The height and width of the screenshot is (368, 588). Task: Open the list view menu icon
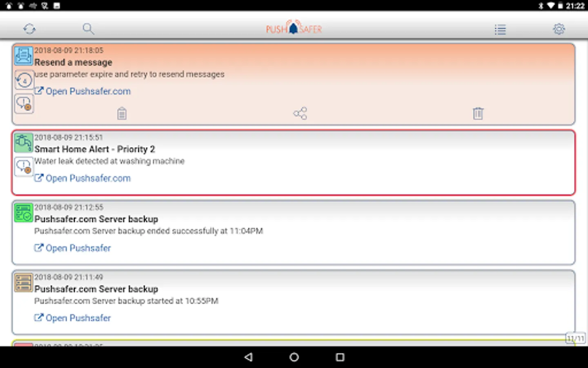(x=500, y=29)
